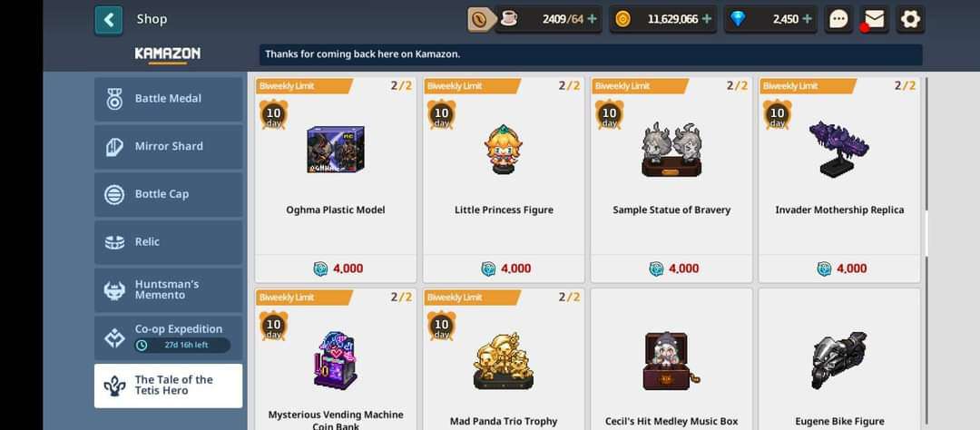Open the chat speech bubble icon
Image resolution: width=980 pixels, height=430 pixels.
838,19
